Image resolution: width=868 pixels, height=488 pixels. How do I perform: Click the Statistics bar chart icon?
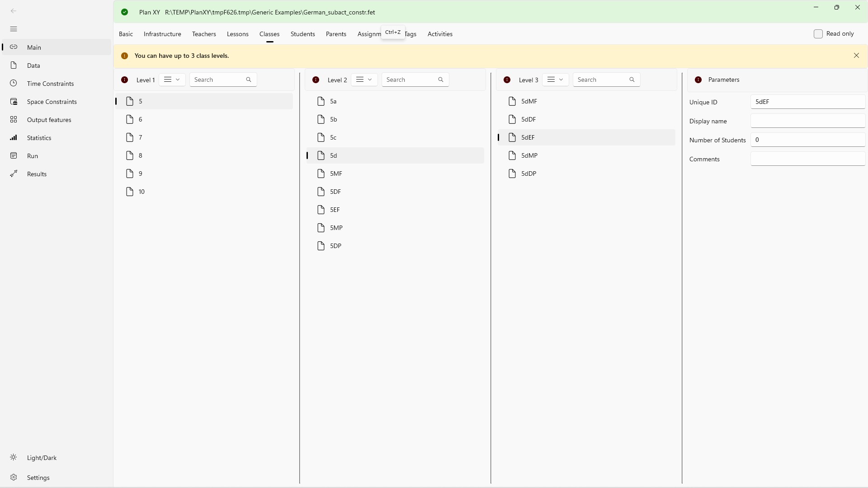(14, 138)
